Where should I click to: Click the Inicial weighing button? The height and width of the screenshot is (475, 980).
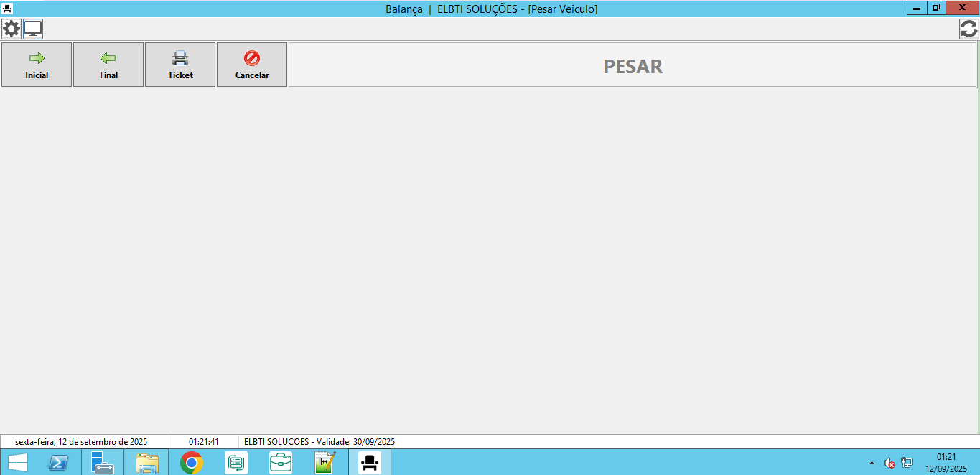pos(37,65)
